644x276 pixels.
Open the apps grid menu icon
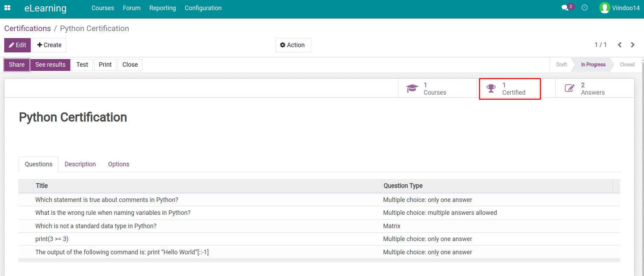click(x=7, y=8)
